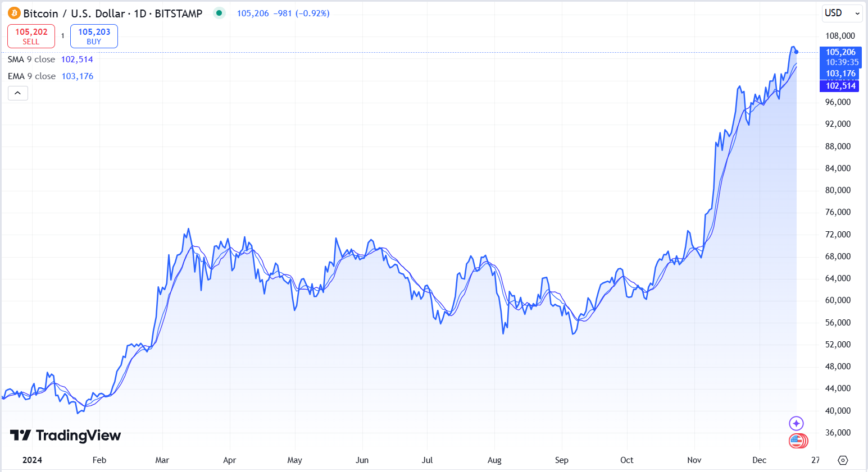Click the current price label 105,206 on the price axis
The height and width of the screenshot is (472, 868).
point(840,52)
